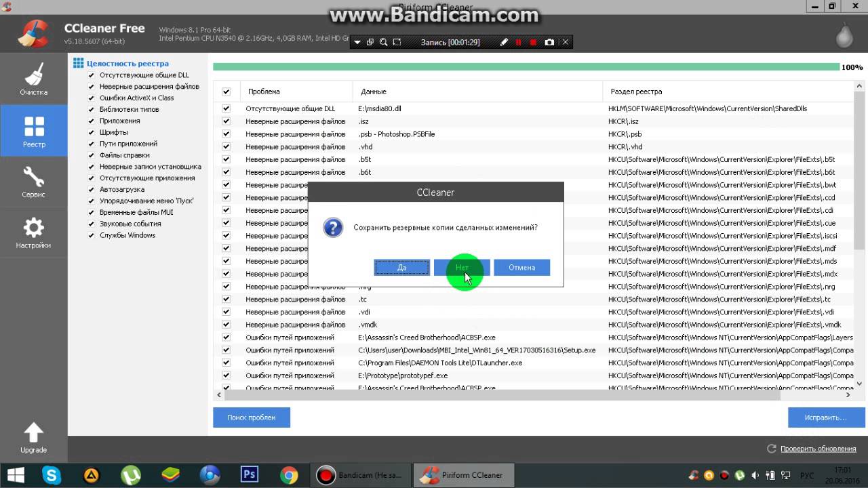
Task: Toggle the Ошибки ActiveX и Class checkmark
Action: point(92,98)
